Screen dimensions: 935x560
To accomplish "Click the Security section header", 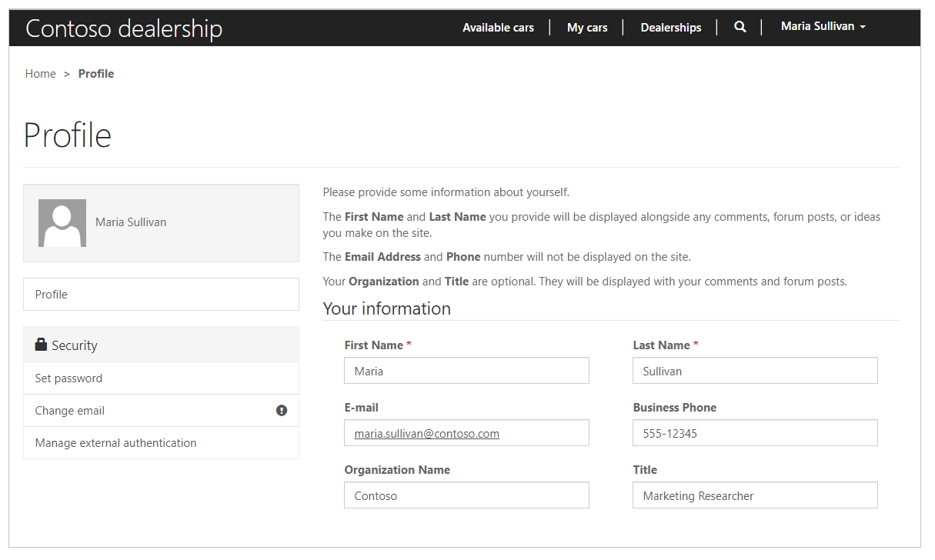I will point(161,345).
